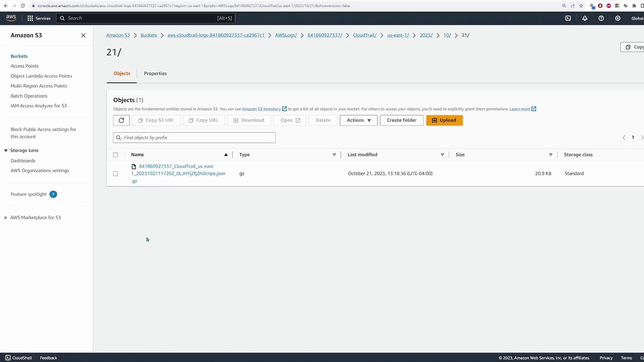The width and height of the screenshot is (644, 362).
Task: Sort by Name column arrow
Action: coord(226,155)
